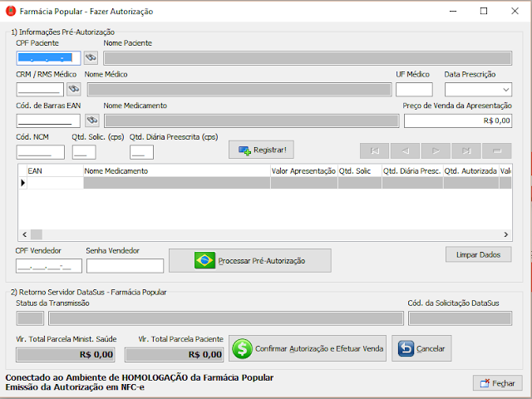
Task: Click the patient CPF search binoculars icon
Action: tap(91, 58)
